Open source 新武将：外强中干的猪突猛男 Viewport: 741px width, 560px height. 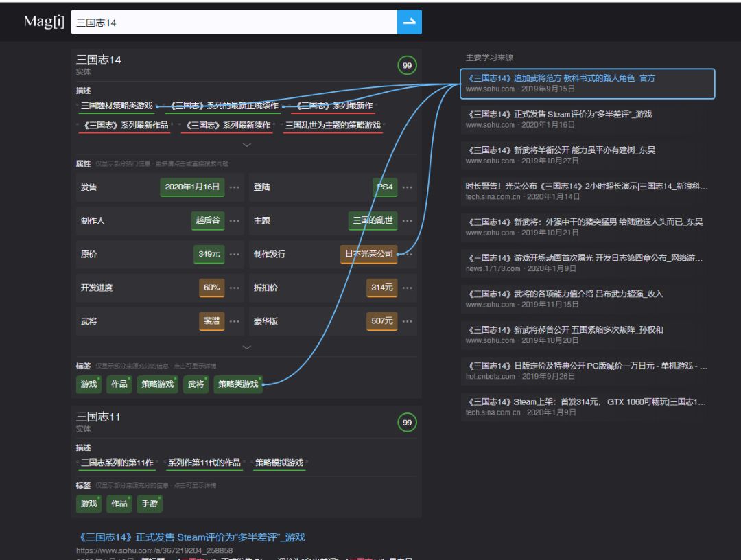(587, 227)
